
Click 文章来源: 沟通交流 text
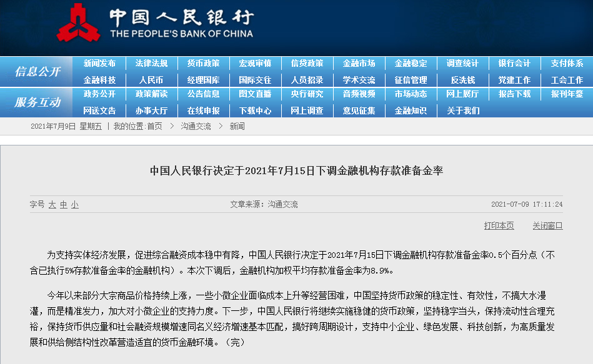click(x=264, y=205)
